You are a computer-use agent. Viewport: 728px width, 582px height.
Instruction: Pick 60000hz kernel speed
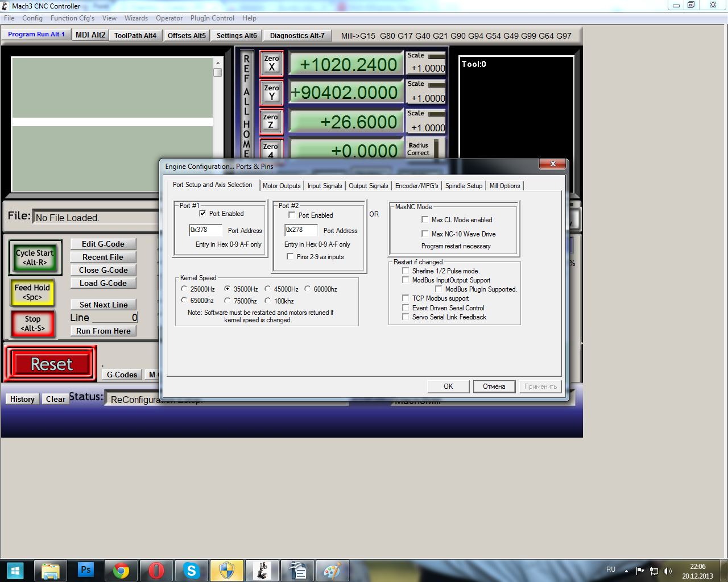click(x=307, y=289)
